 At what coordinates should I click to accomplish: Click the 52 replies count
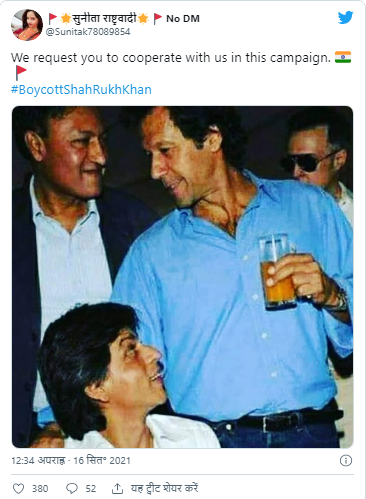coord(91,489)
